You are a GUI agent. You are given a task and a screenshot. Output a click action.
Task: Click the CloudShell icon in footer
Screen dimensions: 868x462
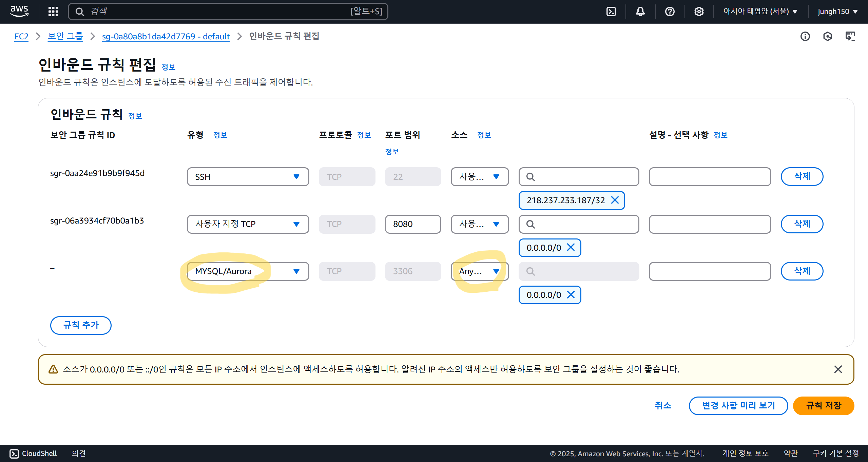(14, 454)
